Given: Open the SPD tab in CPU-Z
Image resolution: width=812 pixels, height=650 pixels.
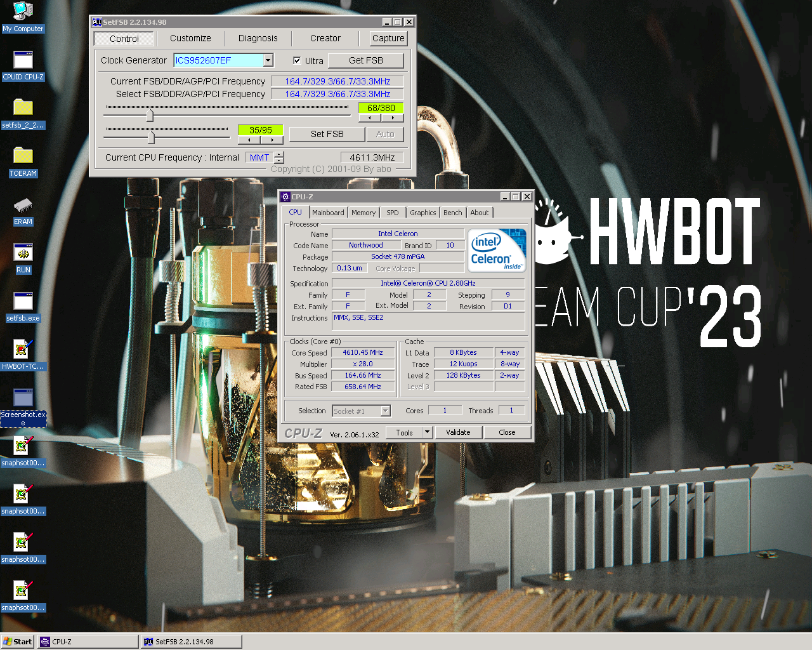Looking at the screenshot, I should coord(393,213).
